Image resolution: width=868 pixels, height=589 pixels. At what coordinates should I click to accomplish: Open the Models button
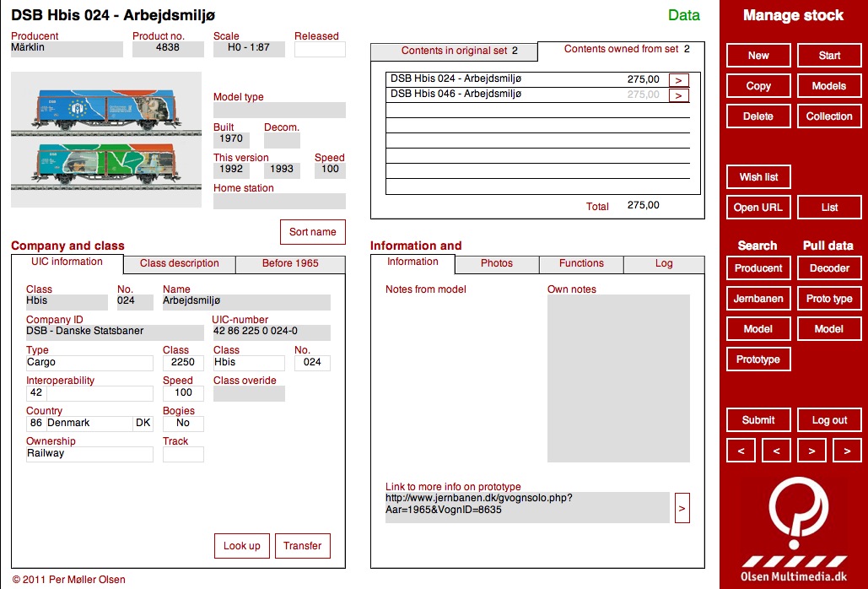pos(829,86)
